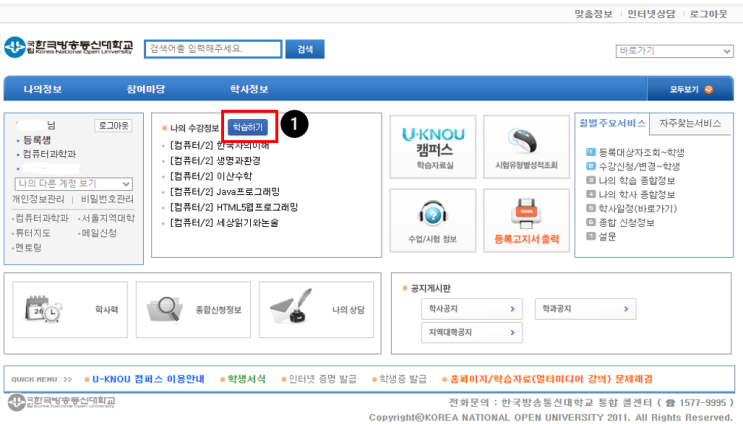Open U-KNOU 캠퍼스 이용안내 quick link
The height and width of the screenshot is (424, 743).
click(x=148, y=379)
